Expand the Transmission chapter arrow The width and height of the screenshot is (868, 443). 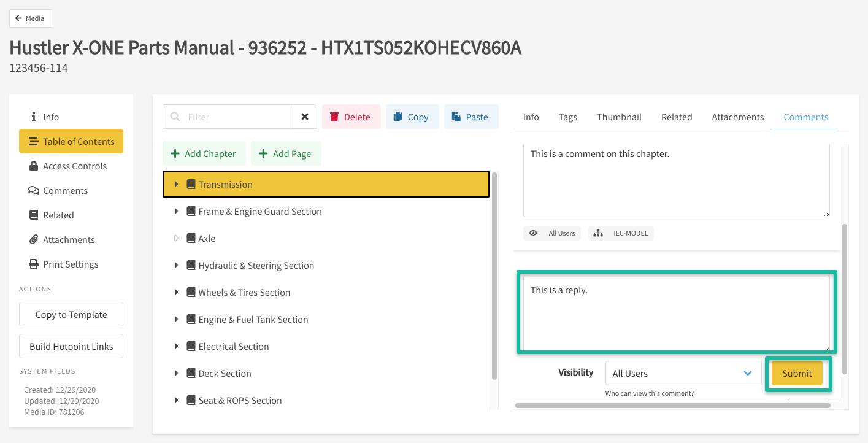pos(176,184)
